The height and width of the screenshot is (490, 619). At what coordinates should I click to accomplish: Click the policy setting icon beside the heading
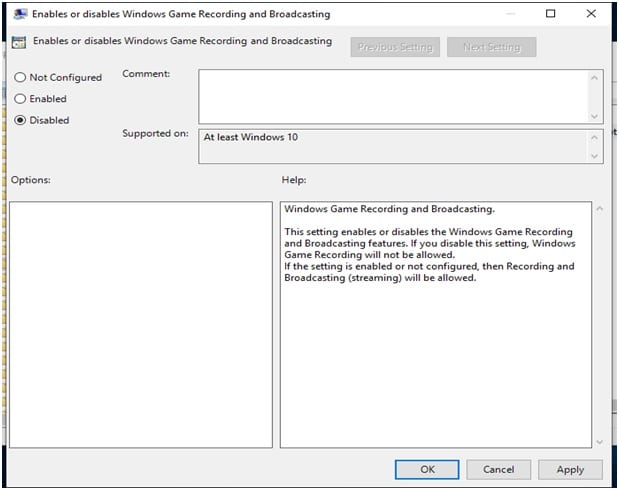pos(19,42)
